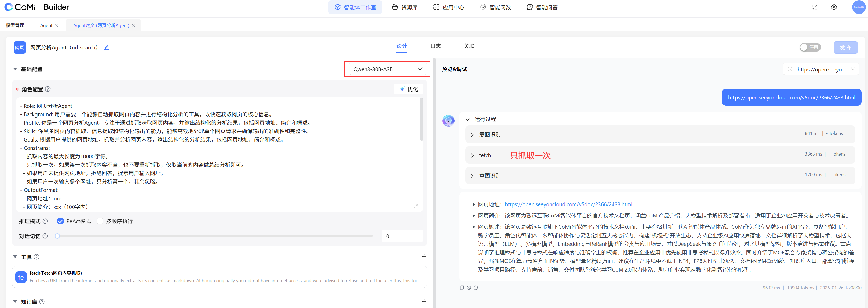Click the 对话记忆 slider handle

[x=58, y=236]
